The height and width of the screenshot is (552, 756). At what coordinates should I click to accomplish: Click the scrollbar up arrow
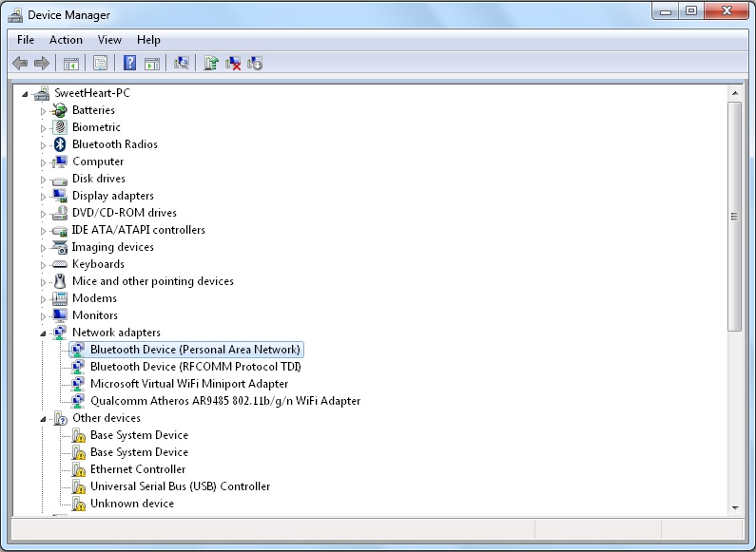click(x=735, y=93)
